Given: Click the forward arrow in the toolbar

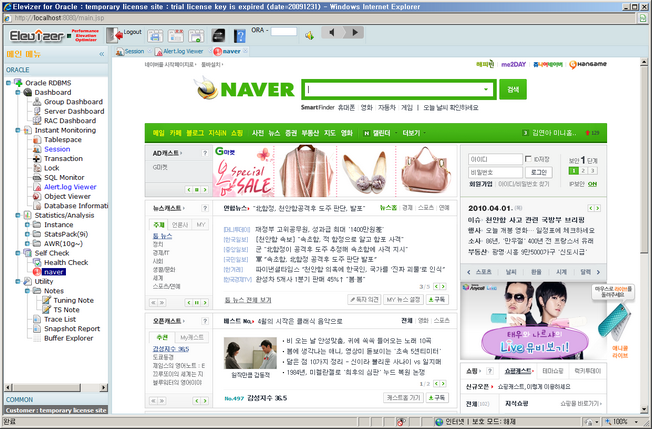Looking at the screenshot, I should [x=354, y=32].
